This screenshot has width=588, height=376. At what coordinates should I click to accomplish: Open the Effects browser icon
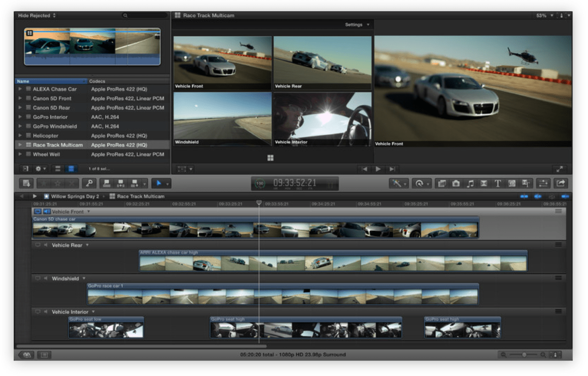441,183
